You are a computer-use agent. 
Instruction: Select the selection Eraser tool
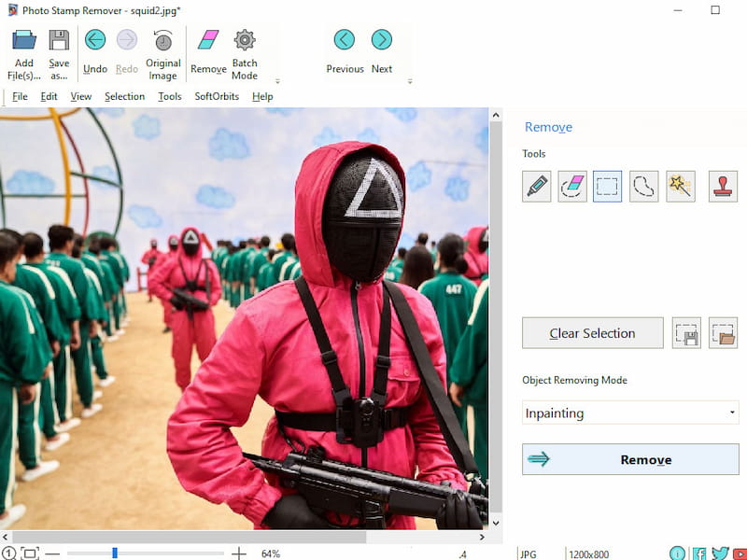click(x=572, y=186)
